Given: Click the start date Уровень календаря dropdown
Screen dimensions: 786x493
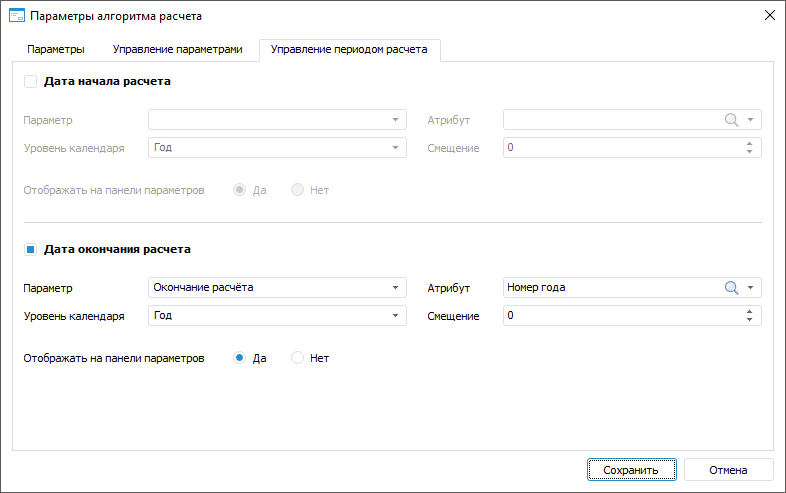Looking at the screenshot, I should click(x=277, y=148).
